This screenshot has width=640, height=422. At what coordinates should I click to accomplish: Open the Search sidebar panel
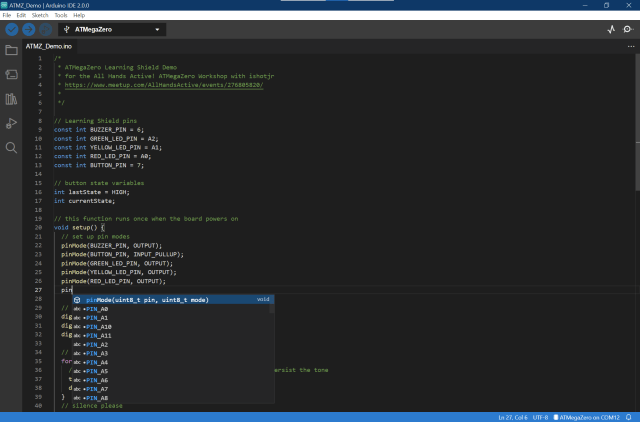coord(12,147)
